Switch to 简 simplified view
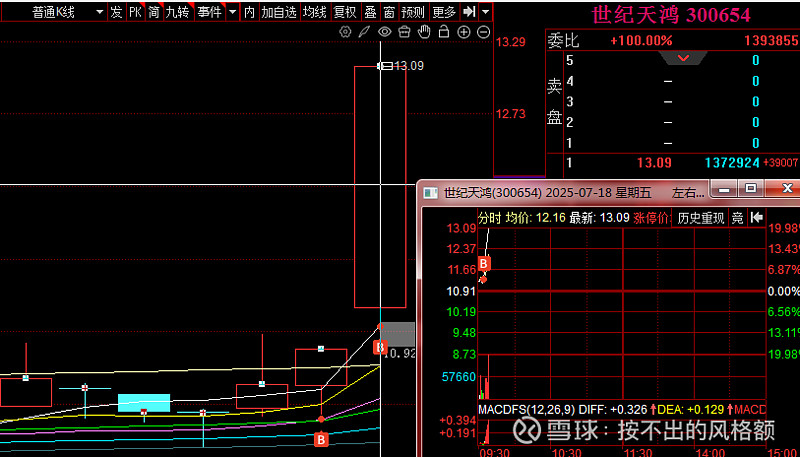Image resolution: width=800 pixels, height=457 pixels. pos(154,12)
